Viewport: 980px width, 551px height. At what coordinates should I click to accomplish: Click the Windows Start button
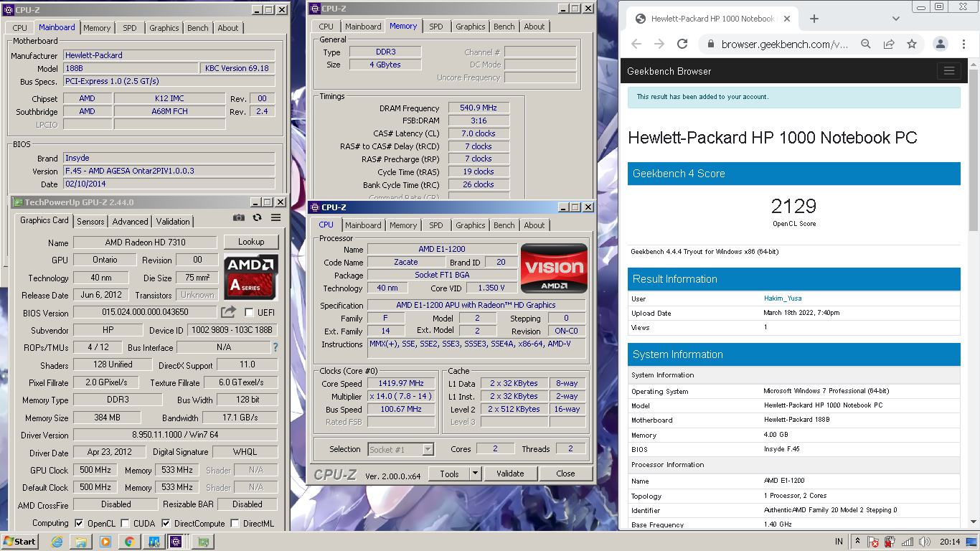click(x=20, y=542)
